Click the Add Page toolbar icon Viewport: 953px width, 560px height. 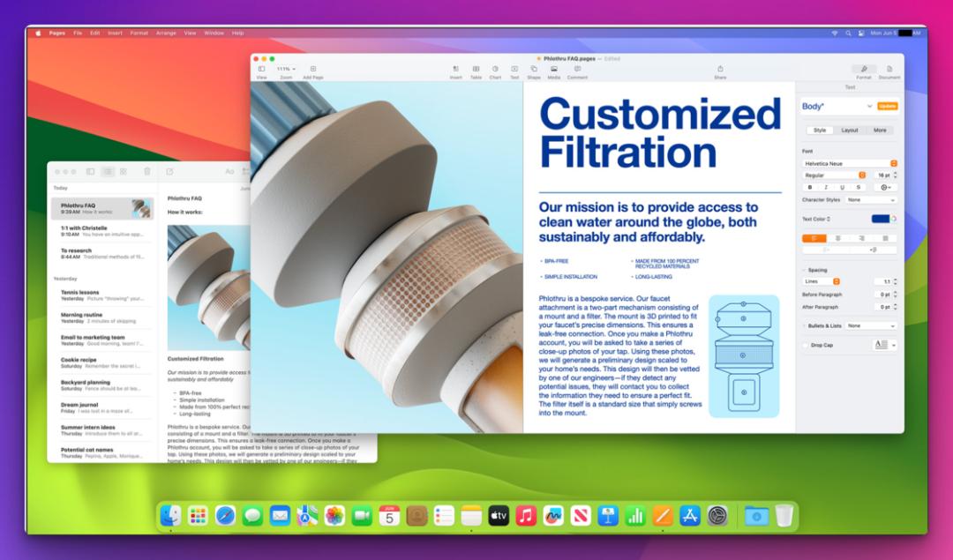[313, 70]
